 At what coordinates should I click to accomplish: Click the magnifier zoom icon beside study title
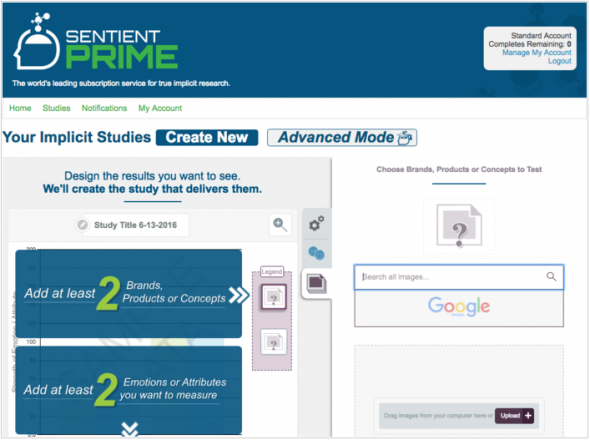coord(280,225)
